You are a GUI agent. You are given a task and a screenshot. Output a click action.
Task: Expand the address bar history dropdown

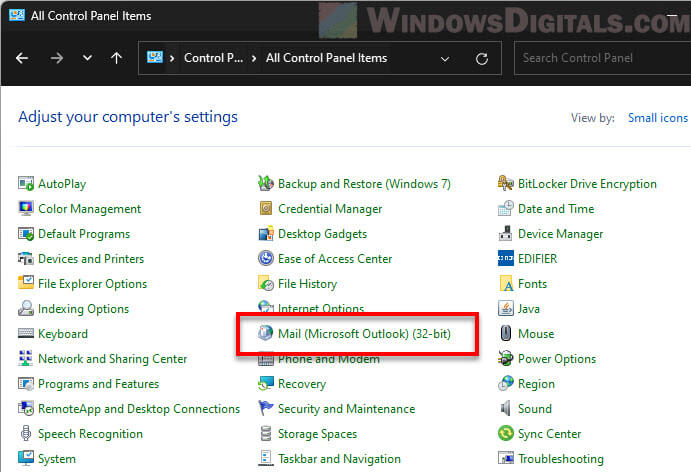point(445,59)
